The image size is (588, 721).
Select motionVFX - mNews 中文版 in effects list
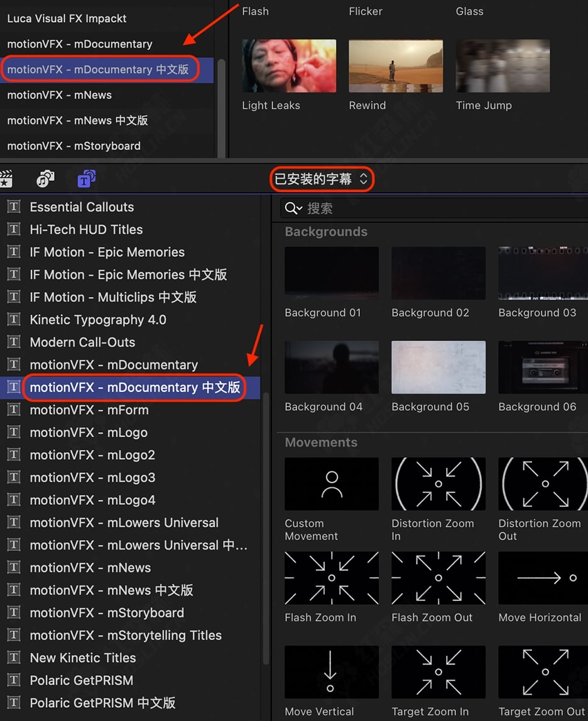[x=77, y=121]
